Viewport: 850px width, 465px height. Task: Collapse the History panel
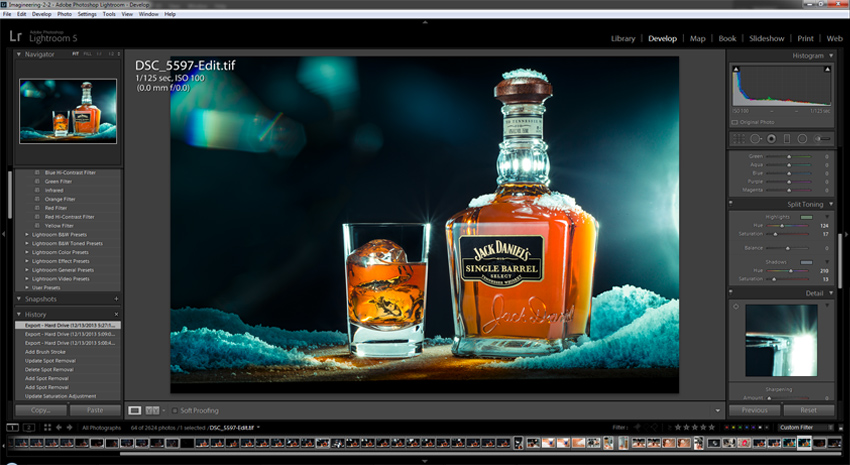coord(19,314)
